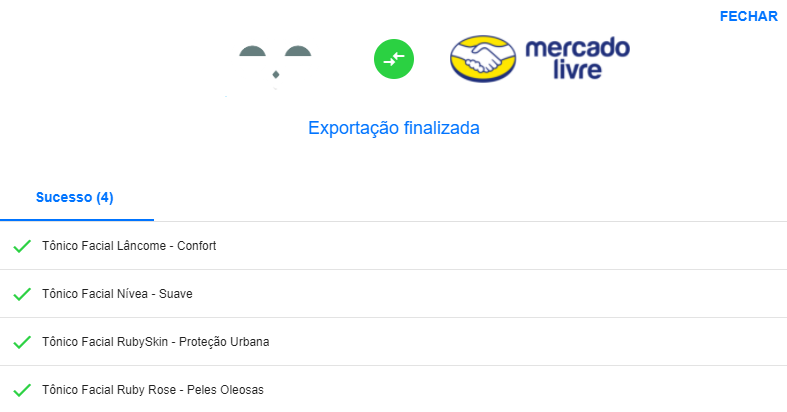Tap the checkmark by Ruby Rose Peles Oleosas
This screenshot has height=412, width=787.
click(x=22, y=390)
